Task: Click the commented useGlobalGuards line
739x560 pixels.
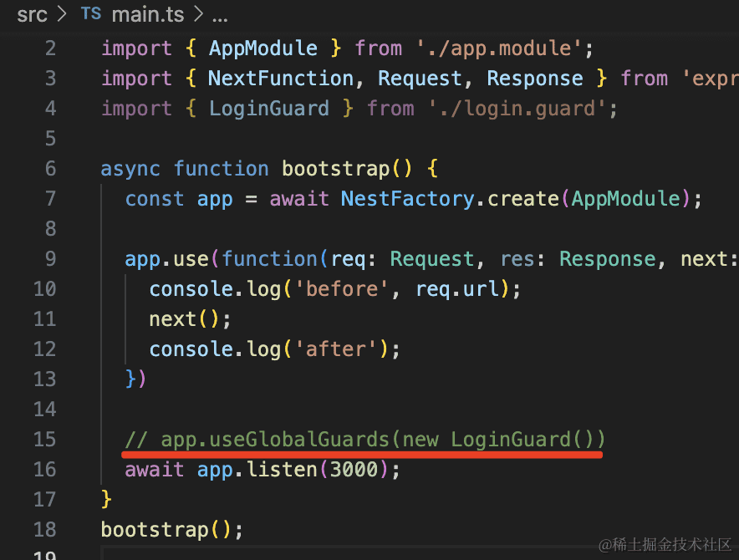Action: [364, 439]
